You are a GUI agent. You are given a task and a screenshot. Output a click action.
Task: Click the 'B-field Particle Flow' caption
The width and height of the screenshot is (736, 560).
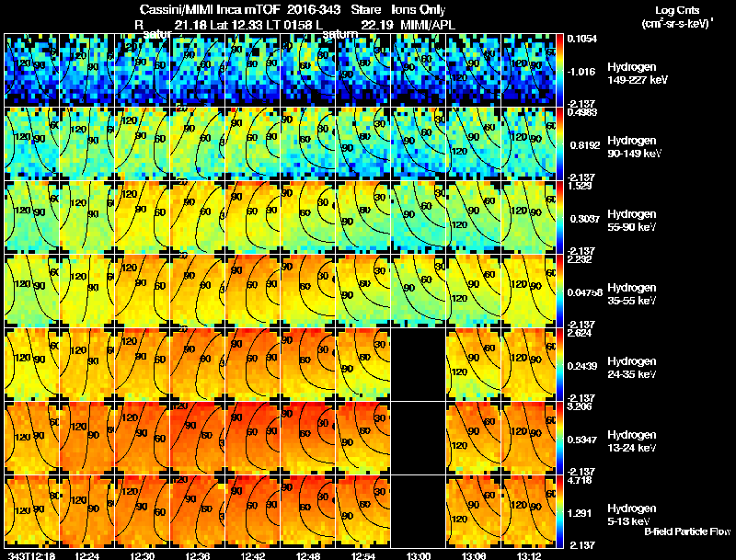click(687, 531)
